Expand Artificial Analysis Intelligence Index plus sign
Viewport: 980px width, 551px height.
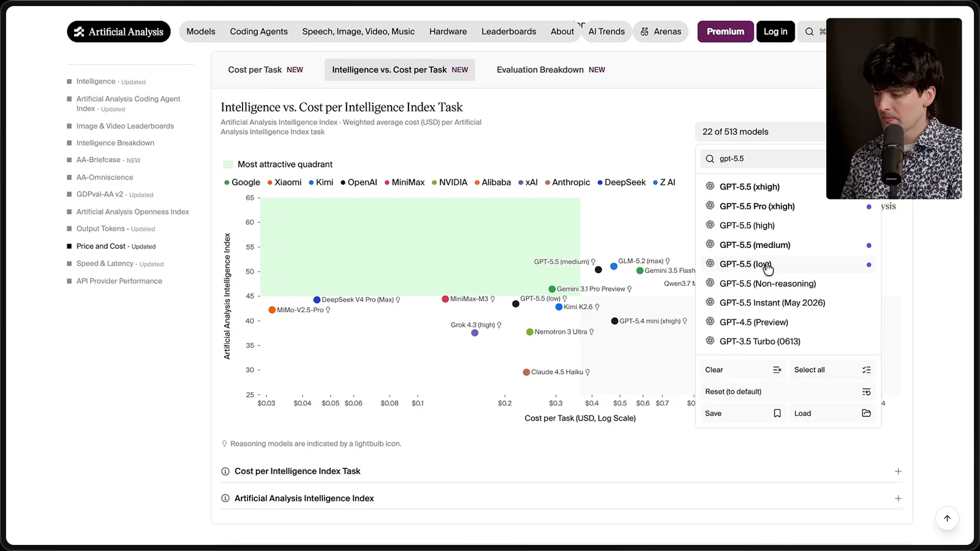[898, 498]
